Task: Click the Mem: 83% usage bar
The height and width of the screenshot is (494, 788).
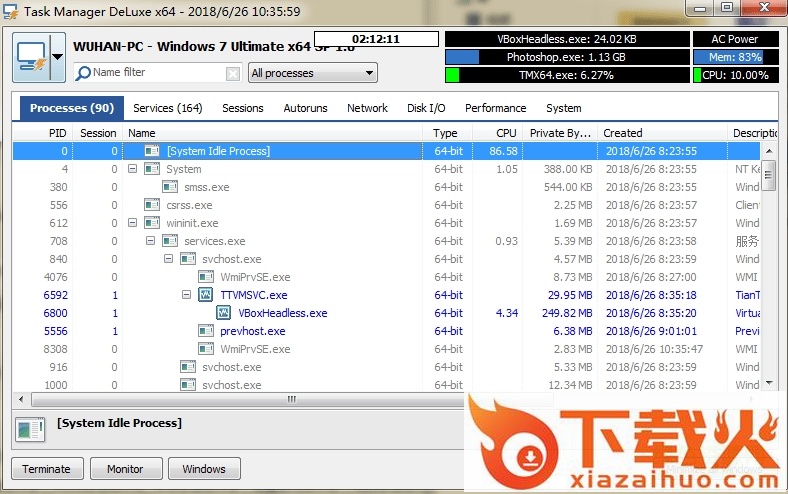Action: pyautogui.click(x=736, y=57)
